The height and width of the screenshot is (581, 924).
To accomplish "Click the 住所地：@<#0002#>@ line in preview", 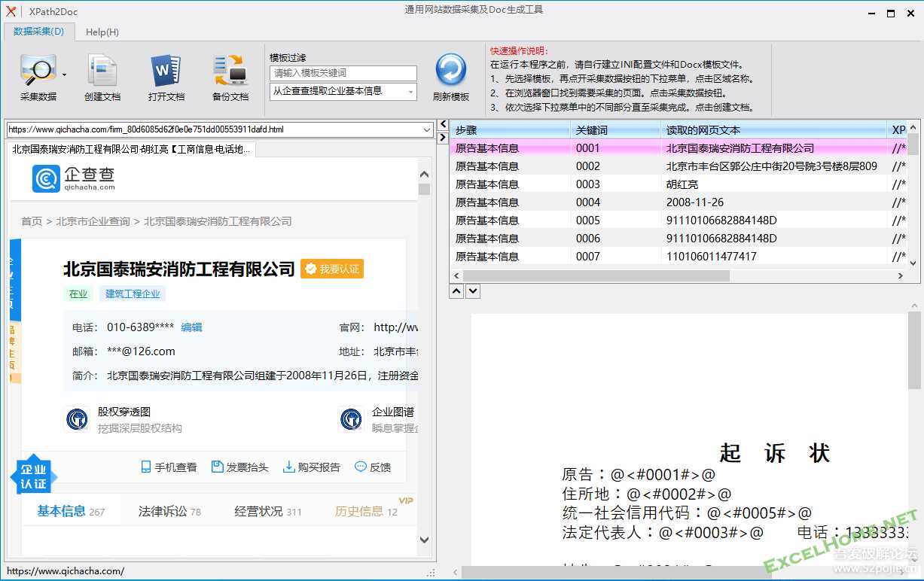I will [647, 494].
